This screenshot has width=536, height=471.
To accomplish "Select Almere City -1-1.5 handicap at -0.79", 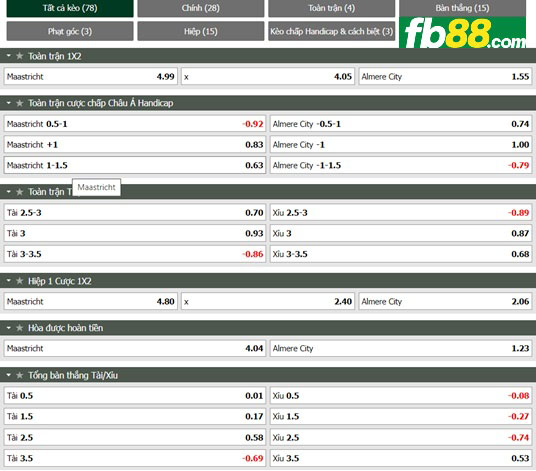I will [x=401, y=165].
